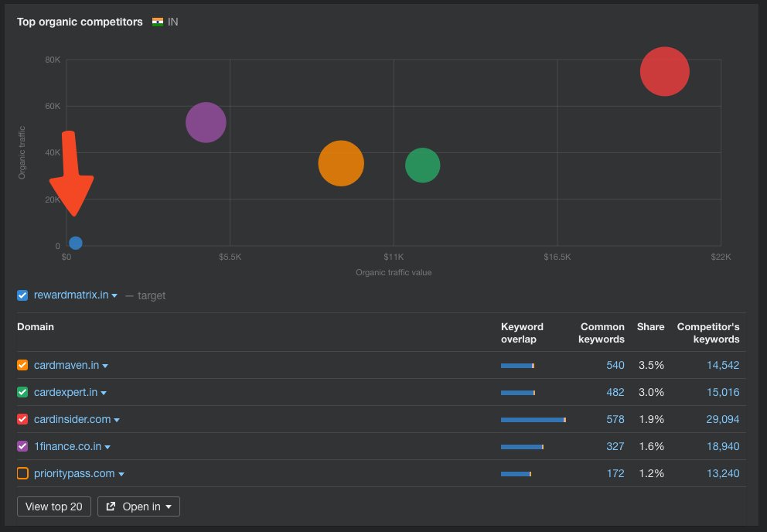Select the red bubble on the chart
Viewport: 767px width, 532px height.
(664, 71)
